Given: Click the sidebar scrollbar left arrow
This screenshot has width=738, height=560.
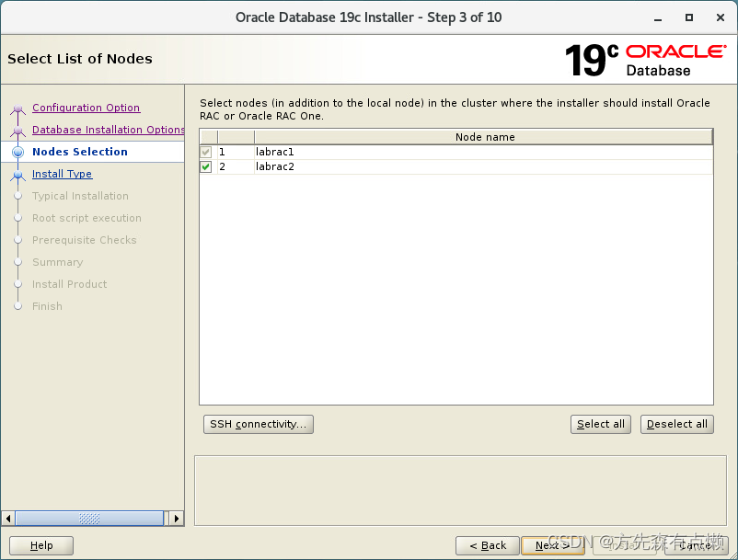Looking at the screenshot, I should (x=8, y=519).
